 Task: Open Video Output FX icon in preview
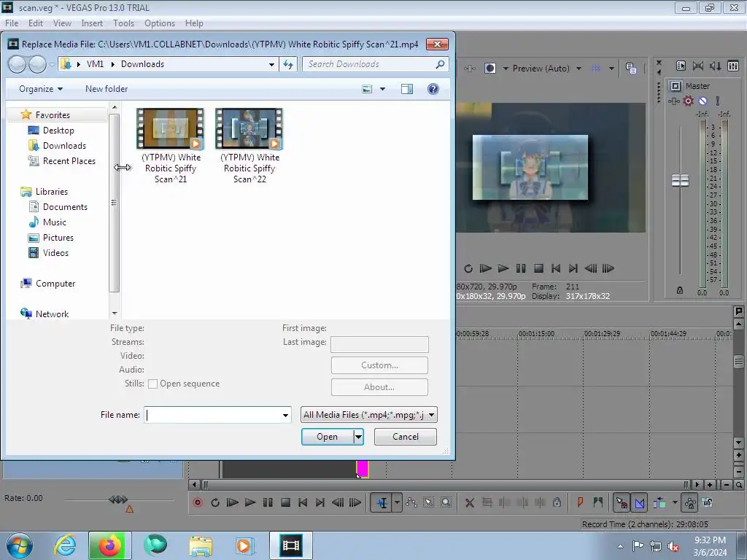click(x=469, y=69)
